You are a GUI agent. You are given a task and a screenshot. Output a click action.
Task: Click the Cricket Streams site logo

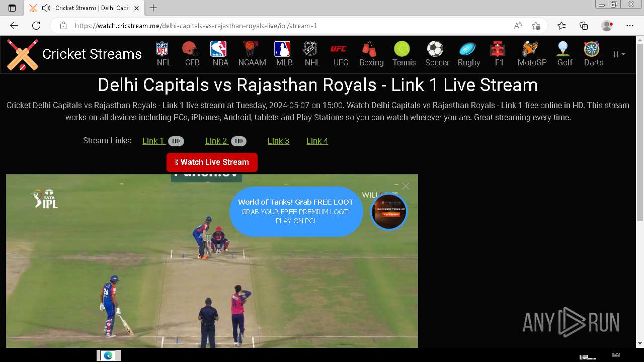(74, 54)
